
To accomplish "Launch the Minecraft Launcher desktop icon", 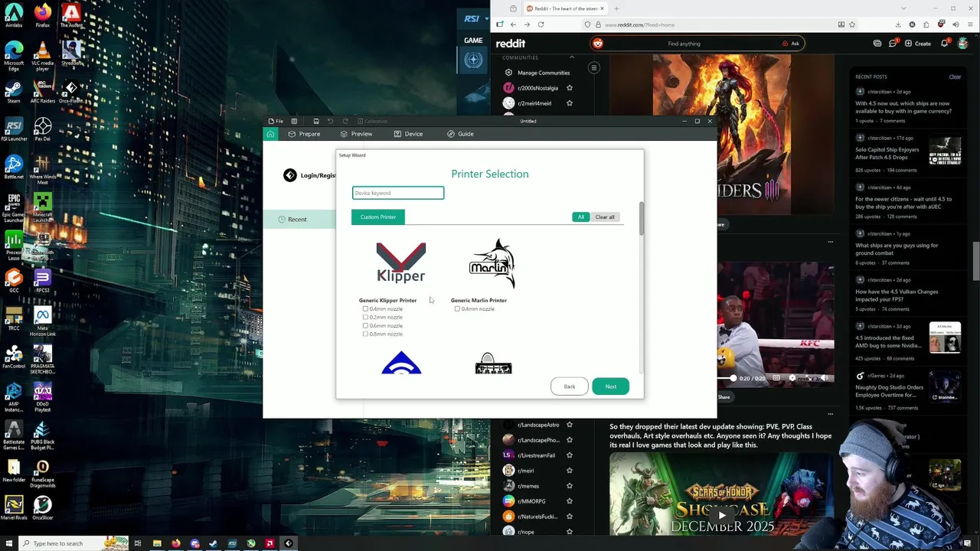I will [43, 206].
